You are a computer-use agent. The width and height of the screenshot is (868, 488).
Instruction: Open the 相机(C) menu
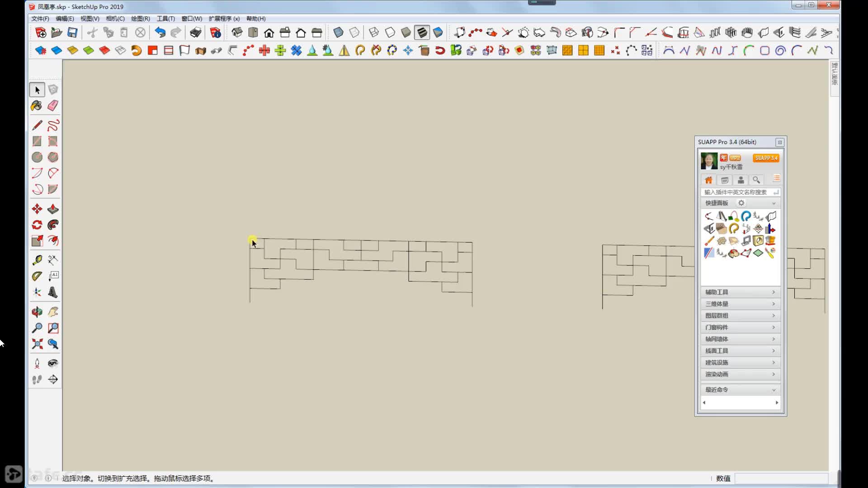[115, 19]
